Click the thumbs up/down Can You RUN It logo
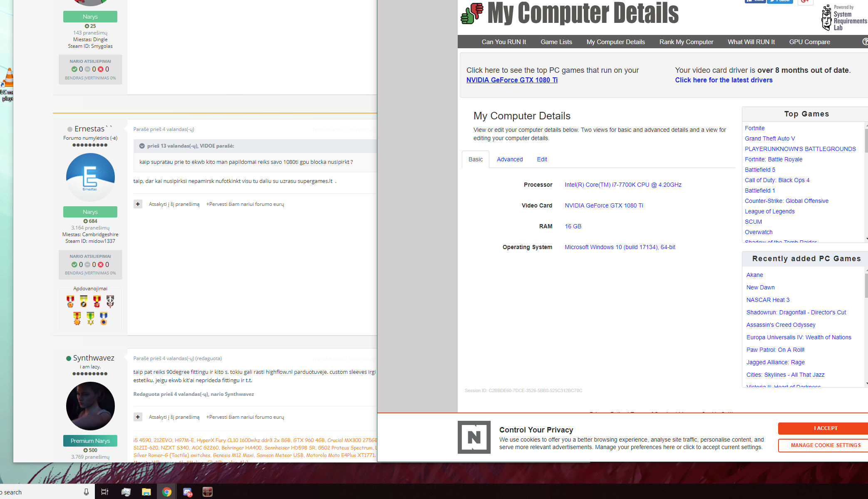 472,13
